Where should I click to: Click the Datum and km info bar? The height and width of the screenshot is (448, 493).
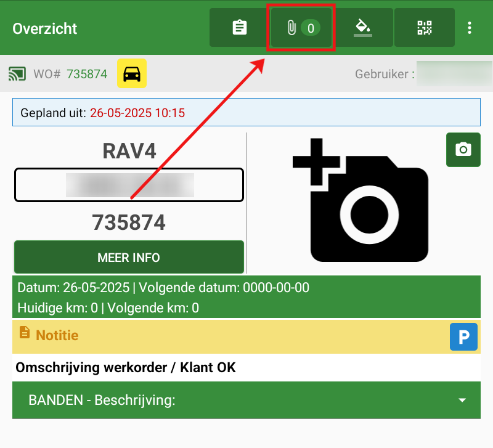point(246,297)
